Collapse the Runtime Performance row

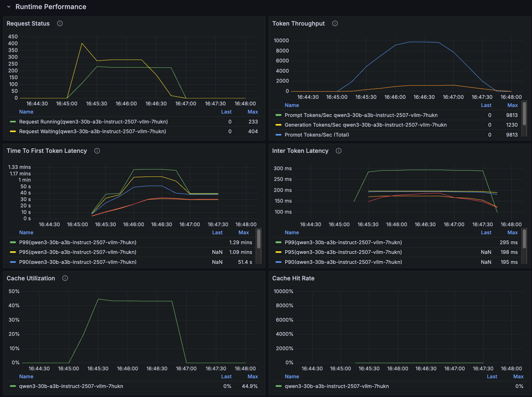coord(9,7)
